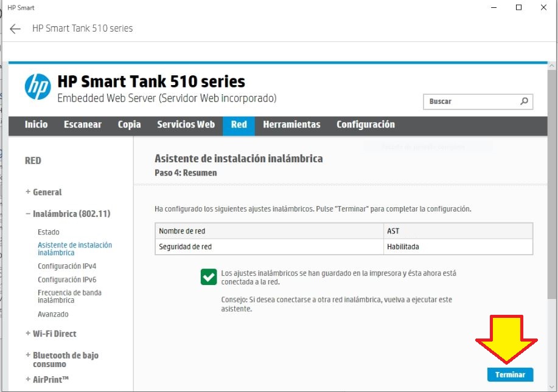Open Configuración IPv4 link

tap(67, 266)
